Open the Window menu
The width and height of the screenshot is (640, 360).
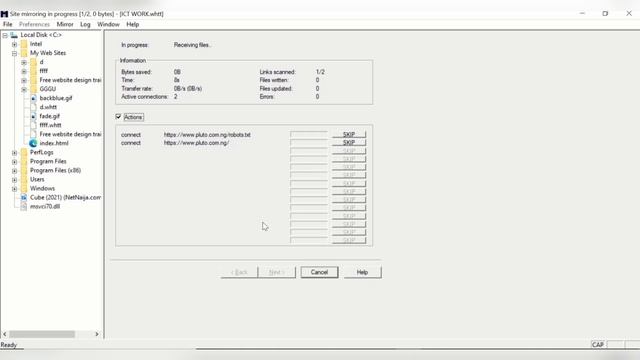(x=108, y=24)
